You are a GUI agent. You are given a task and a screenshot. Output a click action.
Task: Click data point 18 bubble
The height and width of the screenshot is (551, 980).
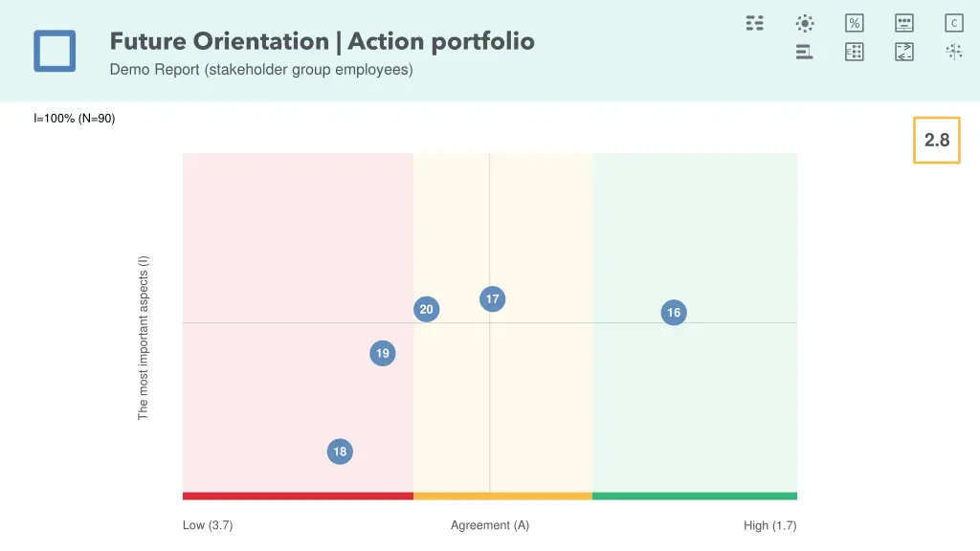click(x=340, y=452)
